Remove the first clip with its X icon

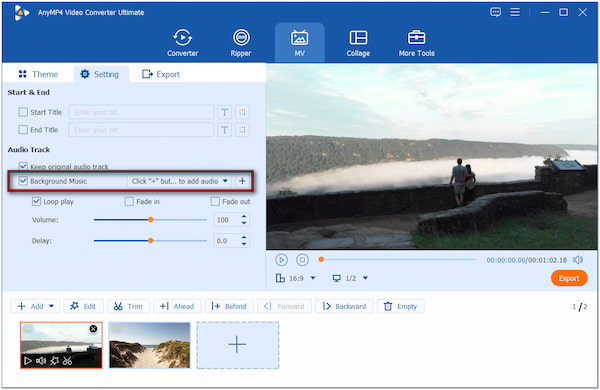(93, 329)
